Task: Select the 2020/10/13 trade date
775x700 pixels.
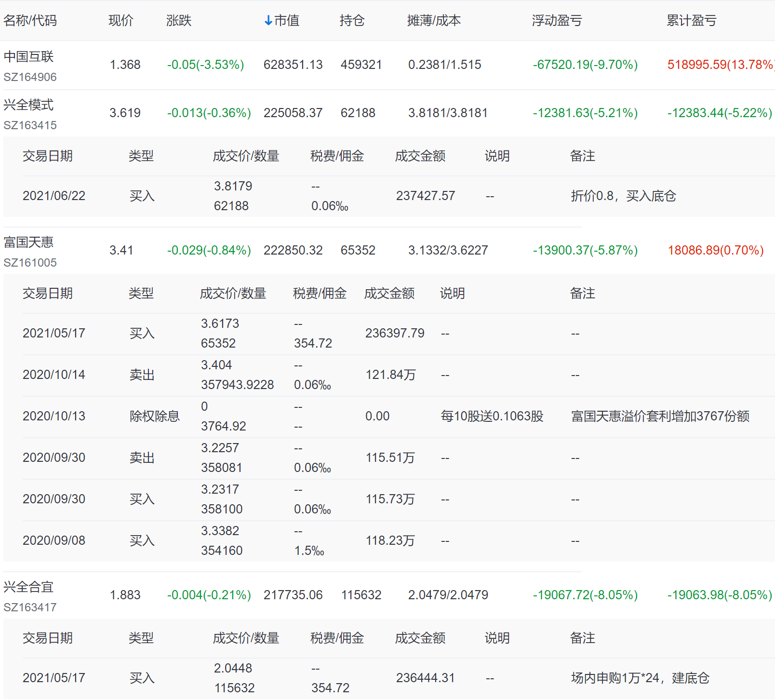Action: 54,416
